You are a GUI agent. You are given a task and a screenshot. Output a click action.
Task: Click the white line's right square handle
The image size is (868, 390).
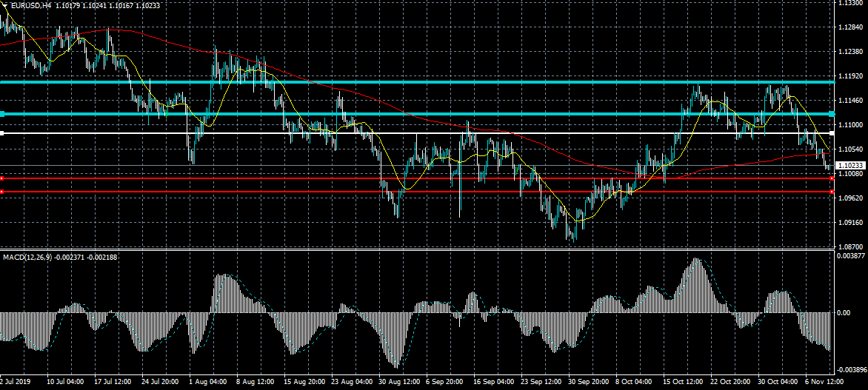pos(832,134)
